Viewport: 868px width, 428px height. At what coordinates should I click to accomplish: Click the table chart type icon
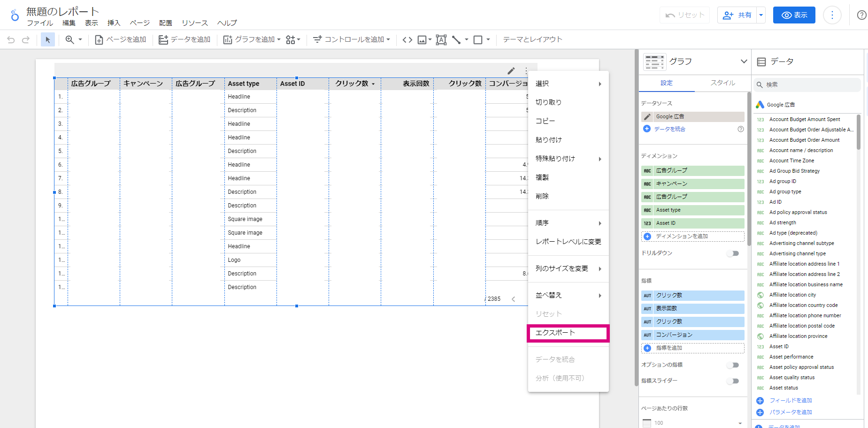[x=654, y=62]
